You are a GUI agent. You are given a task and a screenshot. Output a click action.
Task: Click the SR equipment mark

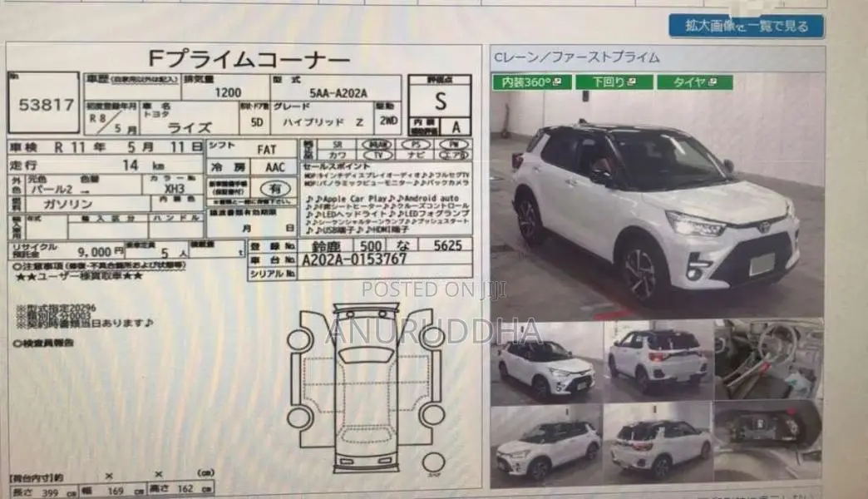[337, 145]
